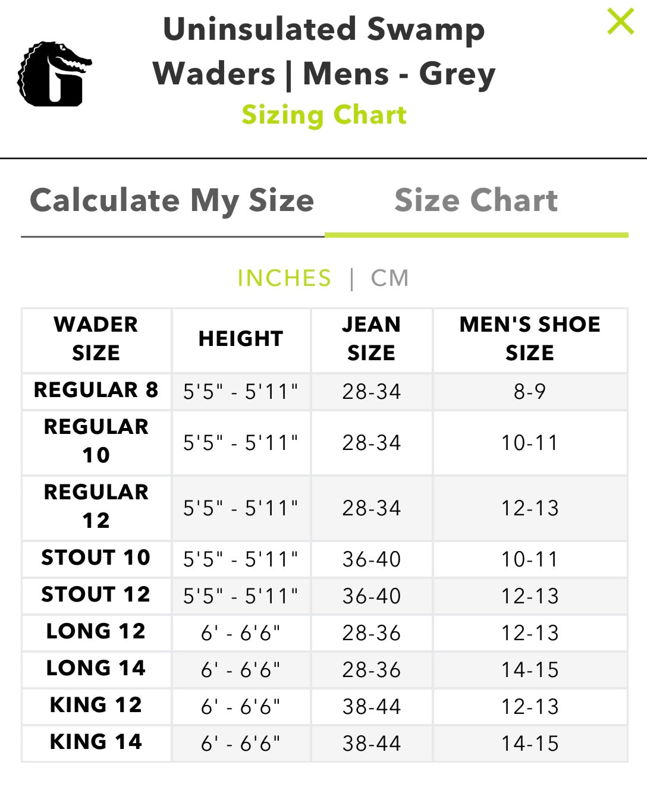The image size is (647, 812).
Task: Close the sizing chart popup
Action: [x=620, y=22]
